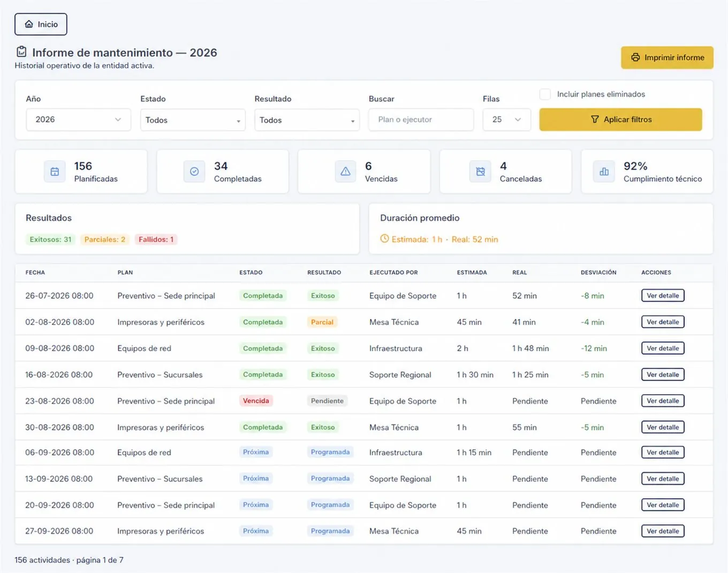Apply filters with the Aplicar filtros button
The height and width of the screenshot is (573, 728).
620,119
